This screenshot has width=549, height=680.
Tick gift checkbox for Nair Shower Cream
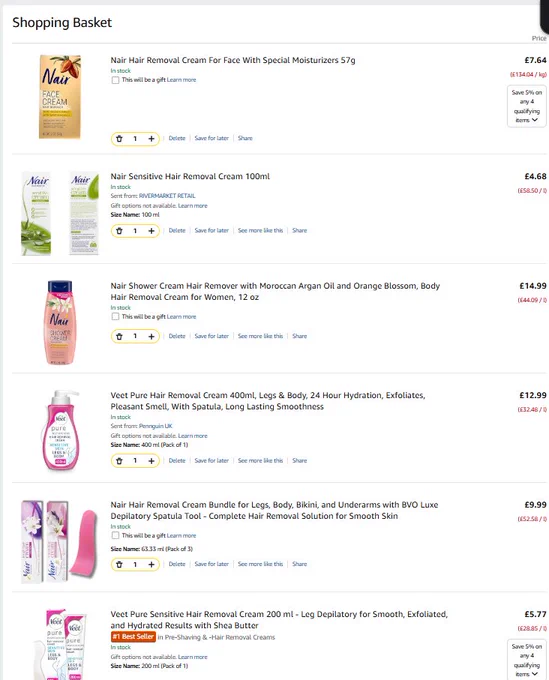click(x=115, y=317)
